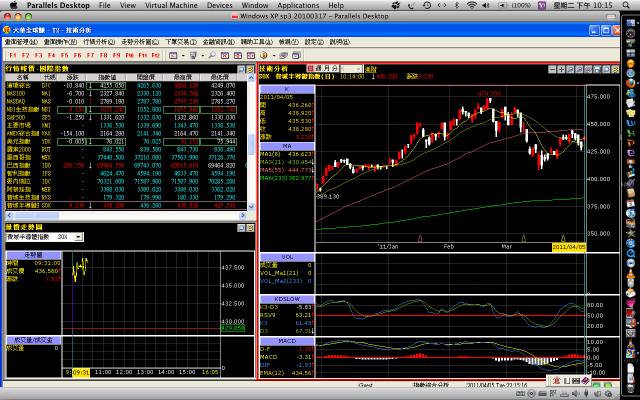Click the Firefox icon in the Dock
The height and width of the screenshot is (400, 640).
coord(631,83)
